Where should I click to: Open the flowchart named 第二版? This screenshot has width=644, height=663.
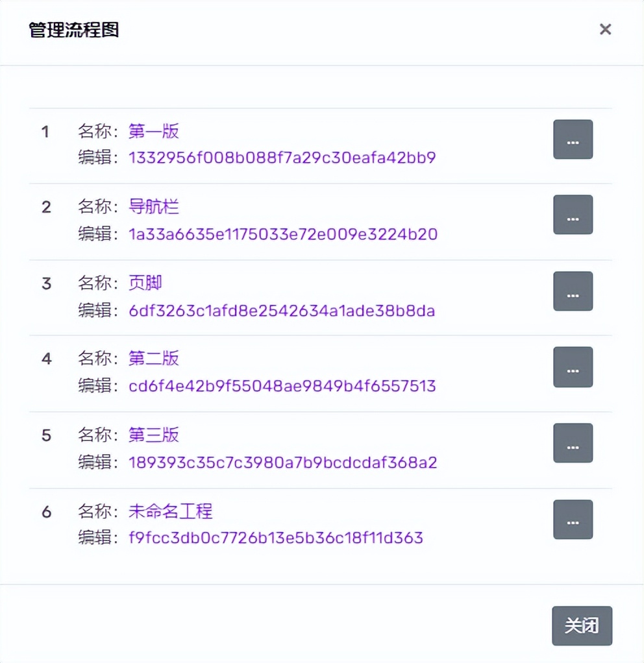pos(153,359)
